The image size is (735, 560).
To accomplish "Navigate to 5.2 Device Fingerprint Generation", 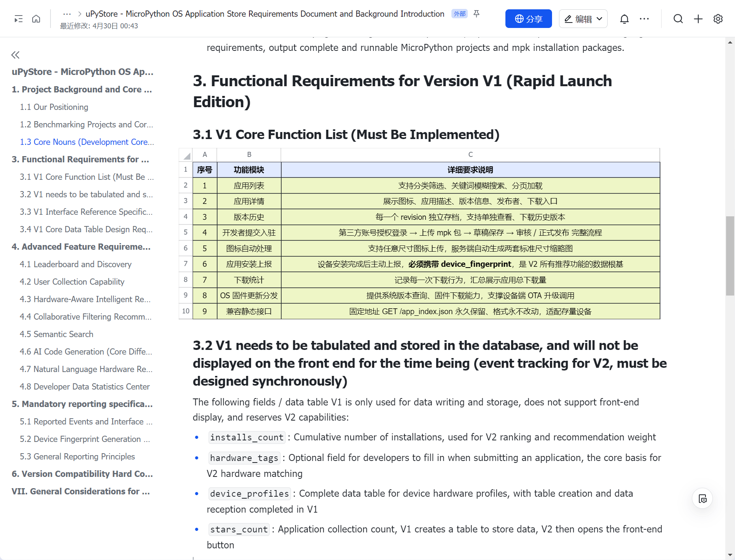I will (85, 439).
